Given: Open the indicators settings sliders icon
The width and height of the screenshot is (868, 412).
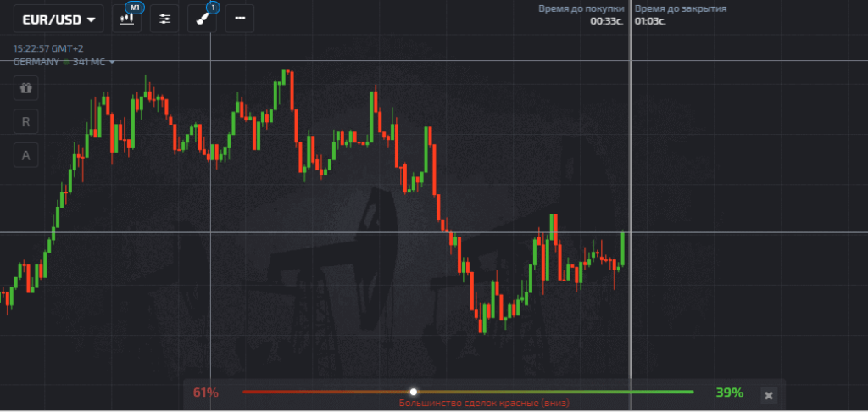Looking at the screenshot, I should [165, 18].
